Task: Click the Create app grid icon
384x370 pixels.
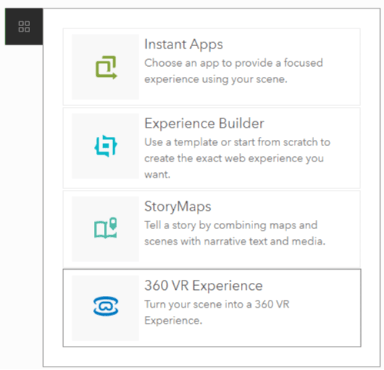Action: pyautogui.click(x=24, y=26)
